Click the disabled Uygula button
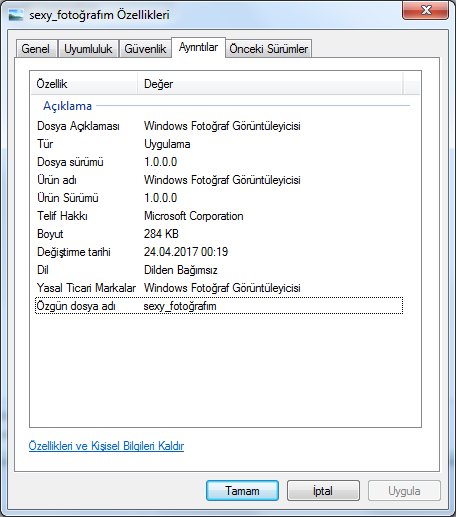 [404, 491]
